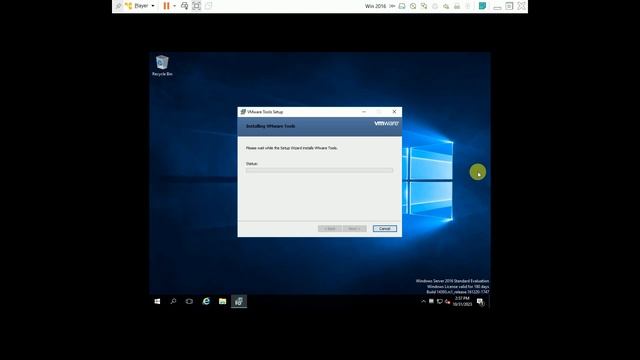Minimize the VMware Tools Setup dialog
The image size is (640, 360).
[x=364, y=111]
